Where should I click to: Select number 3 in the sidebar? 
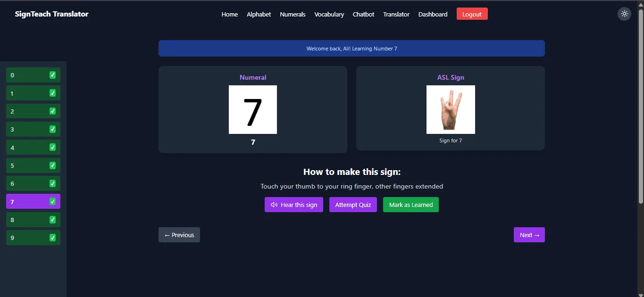pyautogui.click(x=33, y=129)
